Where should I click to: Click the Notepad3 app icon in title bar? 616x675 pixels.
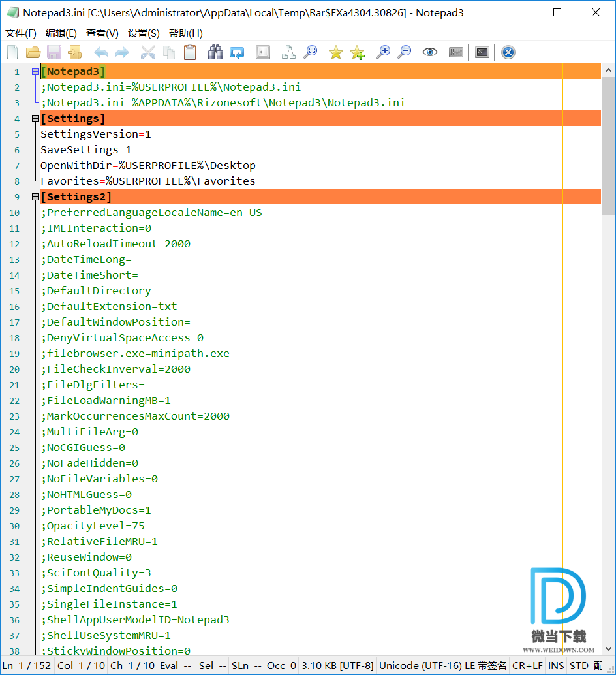point(13,12)
